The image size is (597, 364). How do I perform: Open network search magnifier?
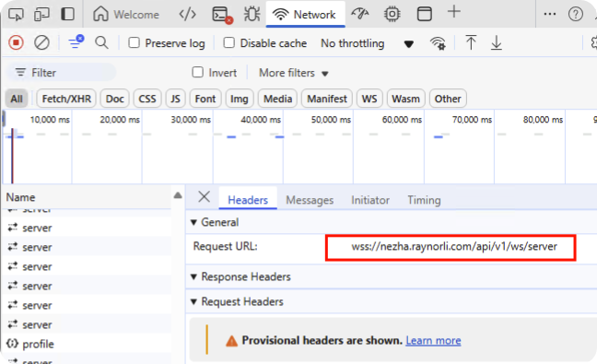point(101,42)
